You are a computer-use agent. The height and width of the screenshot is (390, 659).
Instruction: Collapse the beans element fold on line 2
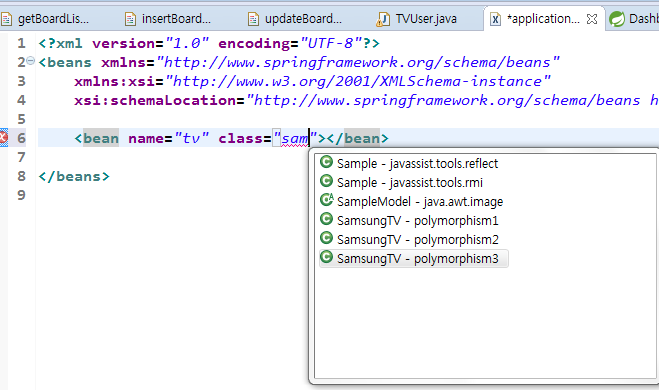coord(31,61)
